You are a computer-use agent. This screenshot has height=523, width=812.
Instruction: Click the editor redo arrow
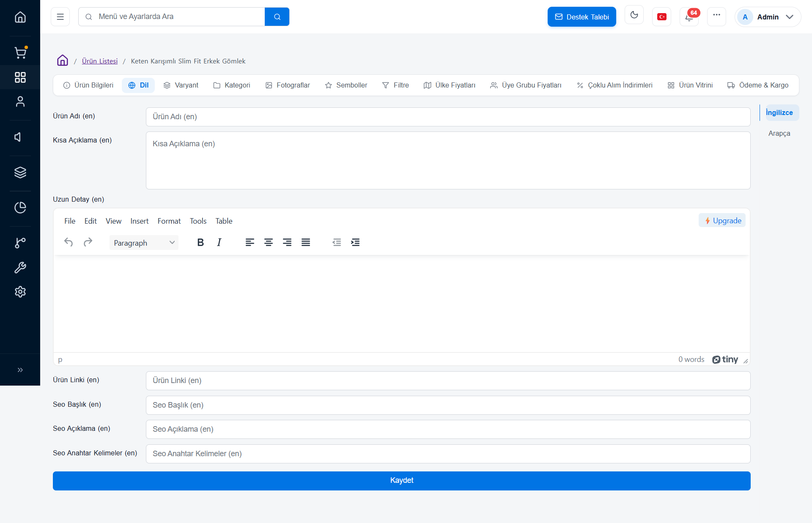pos(88,242)
